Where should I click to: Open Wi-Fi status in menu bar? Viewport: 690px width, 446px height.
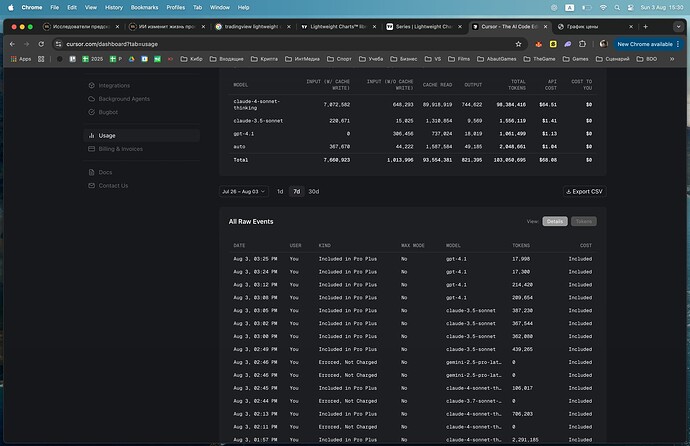(x=603, y=7)
